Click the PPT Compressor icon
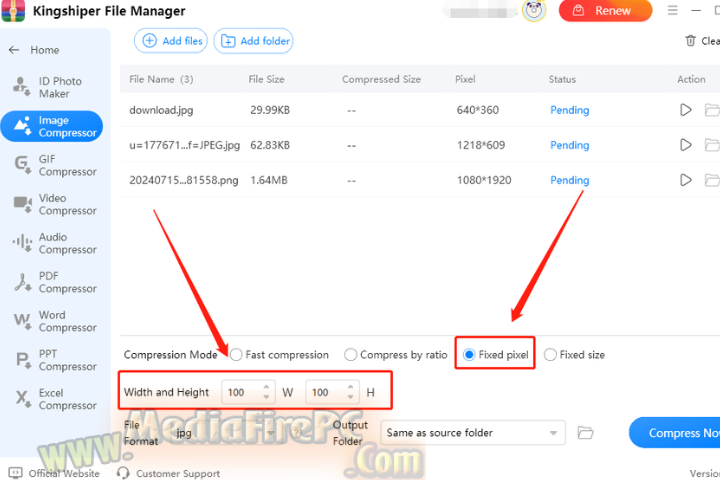 click(x=23, y=360)
